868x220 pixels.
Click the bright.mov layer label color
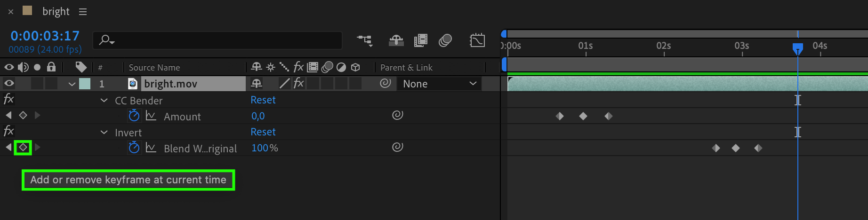(85, 84)
